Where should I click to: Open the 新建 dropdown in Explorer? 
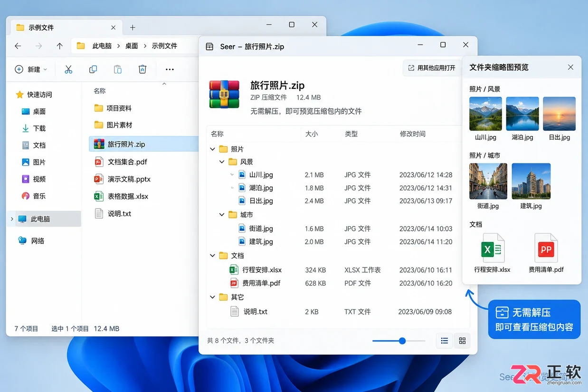(x=31, y=69)
